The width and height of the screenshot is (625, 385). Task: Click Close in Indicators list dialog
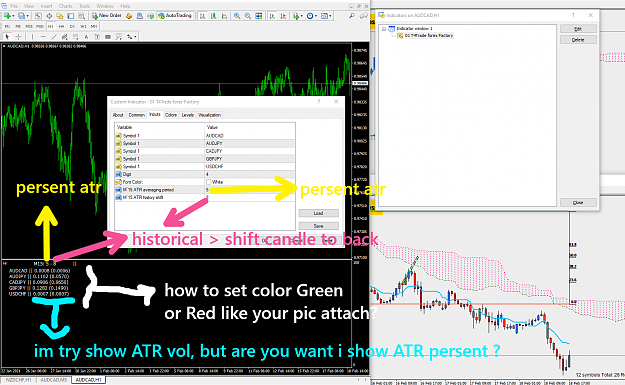[x=578, y=202]
